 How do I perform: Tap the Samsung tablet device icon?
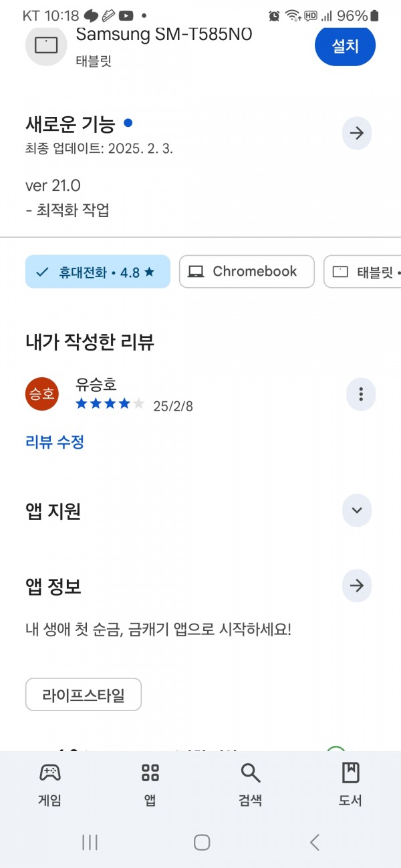pos(46,45)
